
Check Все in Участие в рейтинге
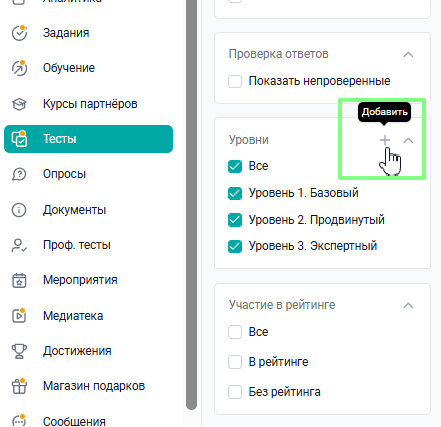tap(235, 332)
